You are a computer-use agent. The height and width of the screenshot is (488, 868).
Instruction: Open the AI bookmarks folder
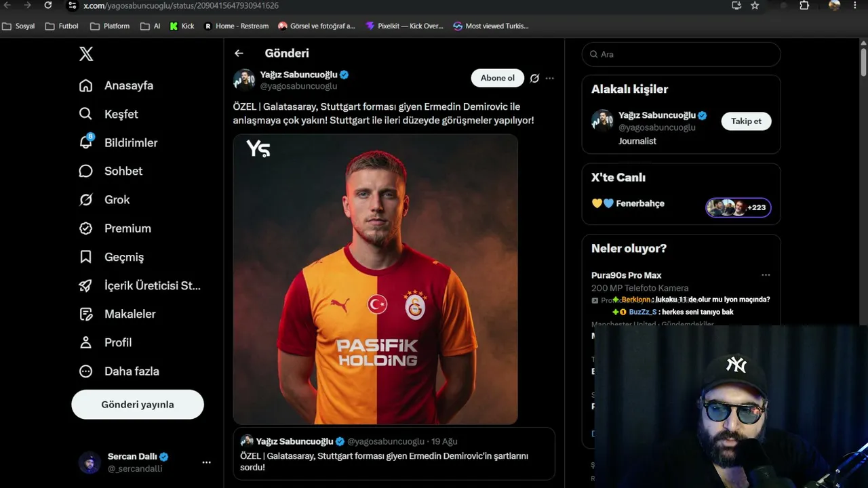(x=151, y=26)
